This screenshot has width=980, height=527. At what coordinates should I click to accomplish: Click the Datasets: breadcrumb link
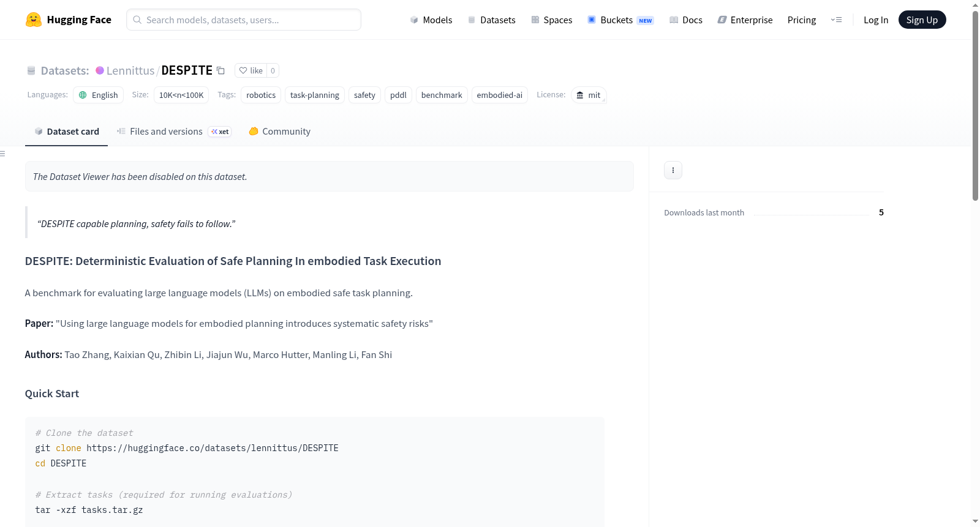pyautogui.click(x=65, y=70)
